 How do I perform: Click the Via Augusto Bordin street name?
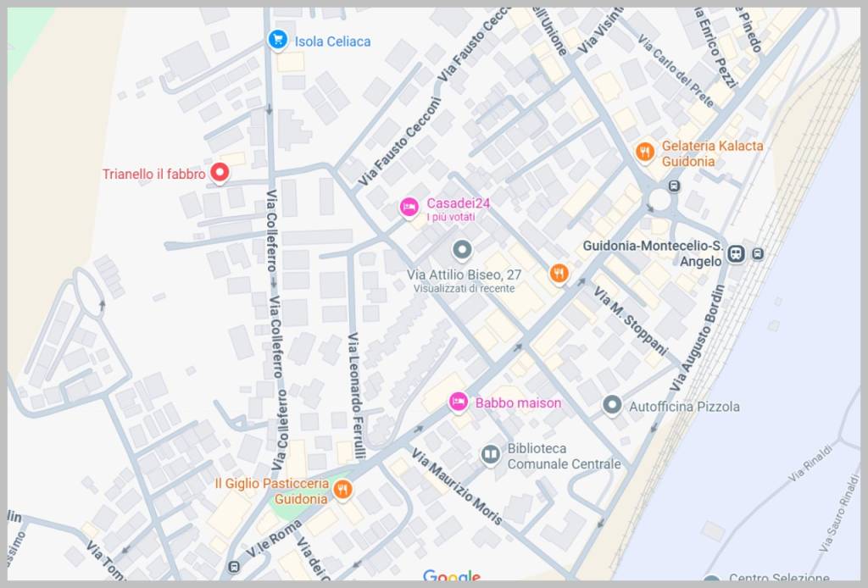pos(698,338)
